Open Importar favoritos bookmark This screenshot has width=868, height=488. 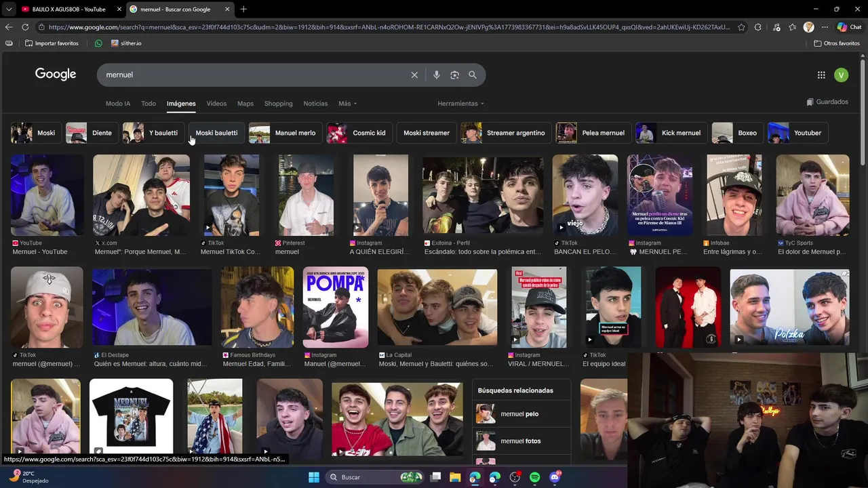(x=52, y=43)
